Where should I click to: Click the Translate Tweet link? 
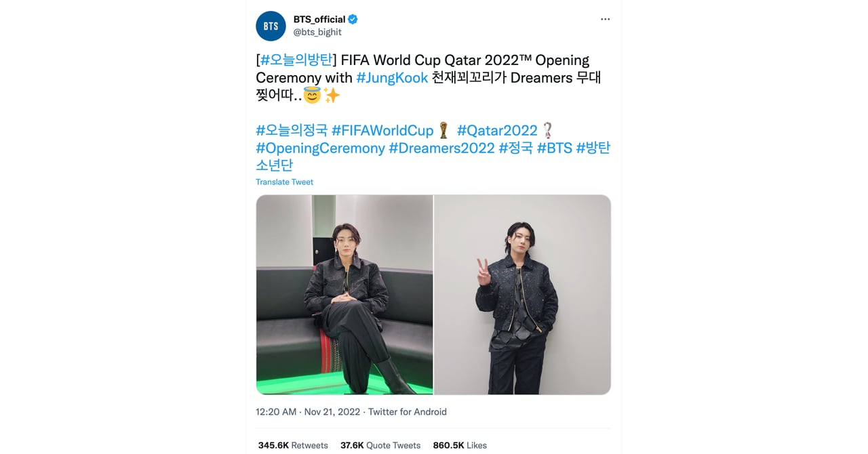point(284,182)
